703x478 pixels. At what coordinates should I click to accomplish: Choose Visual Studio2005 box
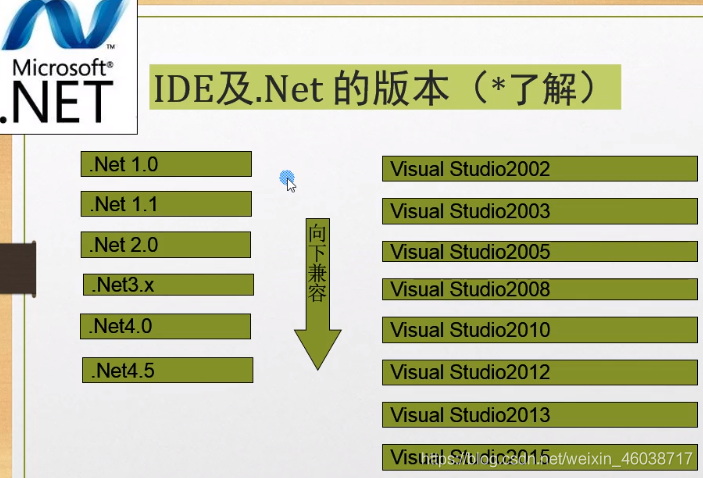[x=540, y=252]
